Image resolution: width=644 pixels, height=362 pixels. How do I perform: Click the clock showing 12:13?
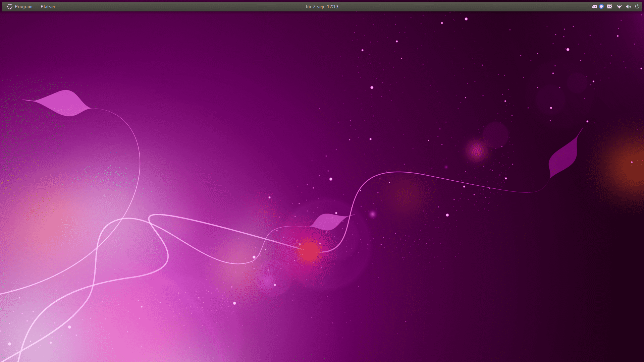332,7
